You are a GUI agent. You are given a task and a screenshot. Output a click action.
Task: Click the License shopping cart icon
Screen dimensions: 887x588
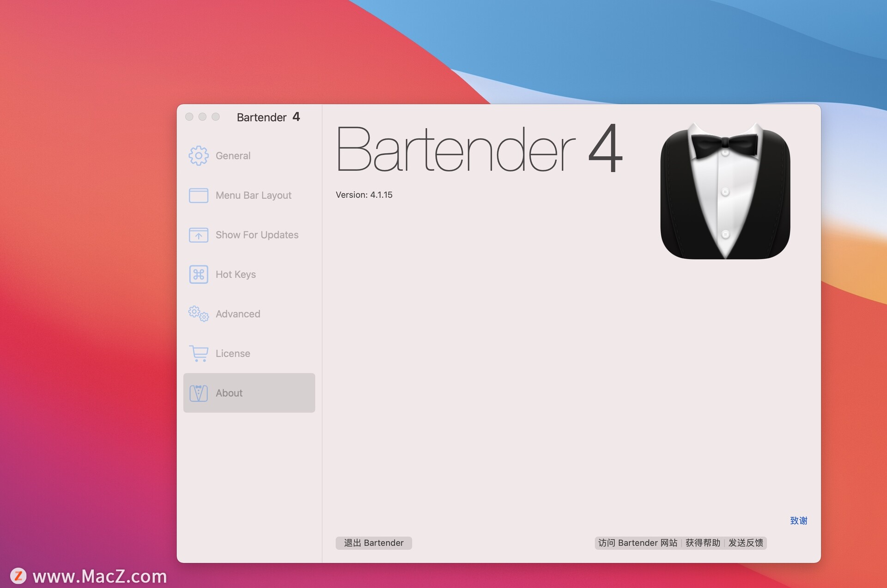pyautogui.click(x=198, y=353)
